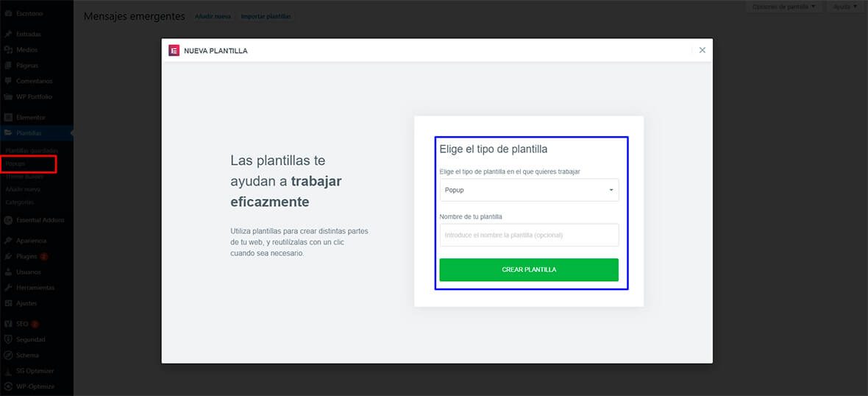The image size is (868, 396).
Task: Open SEO from its sidebar icon
Action: 8,324
